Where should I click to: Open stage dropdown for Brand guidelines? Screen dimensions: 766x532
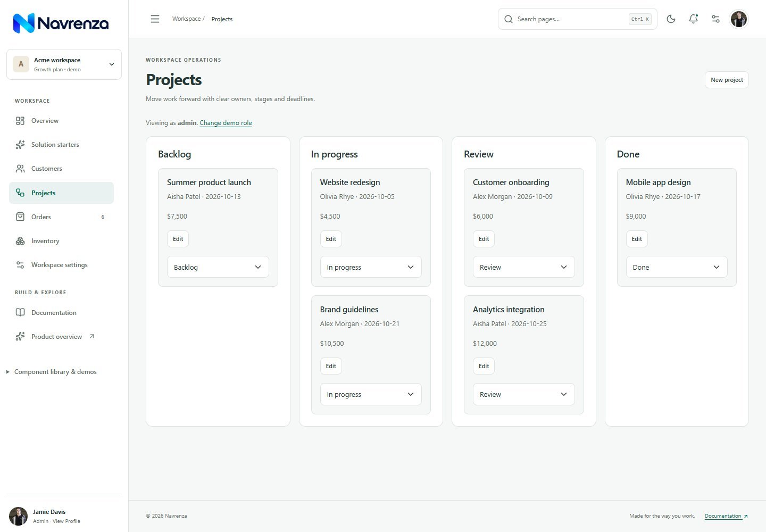pyautogui.click(x=371, y=394)
